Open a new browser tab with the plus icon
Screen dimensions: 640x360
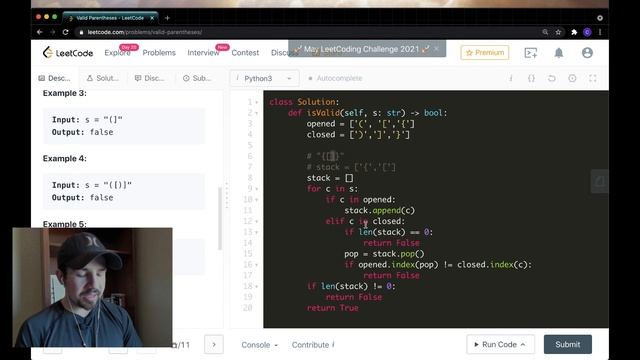(167, 18)
